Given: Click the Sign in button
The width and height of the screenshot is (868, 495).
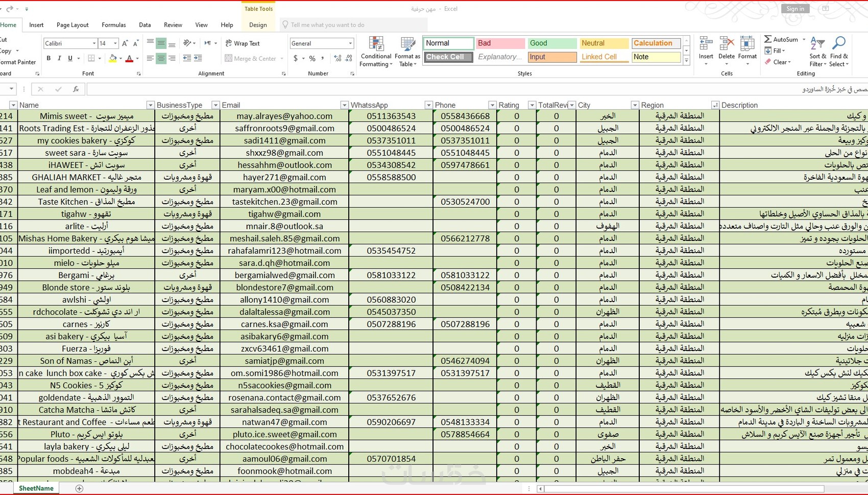Looking at the screenshot, I should point(795,9).
